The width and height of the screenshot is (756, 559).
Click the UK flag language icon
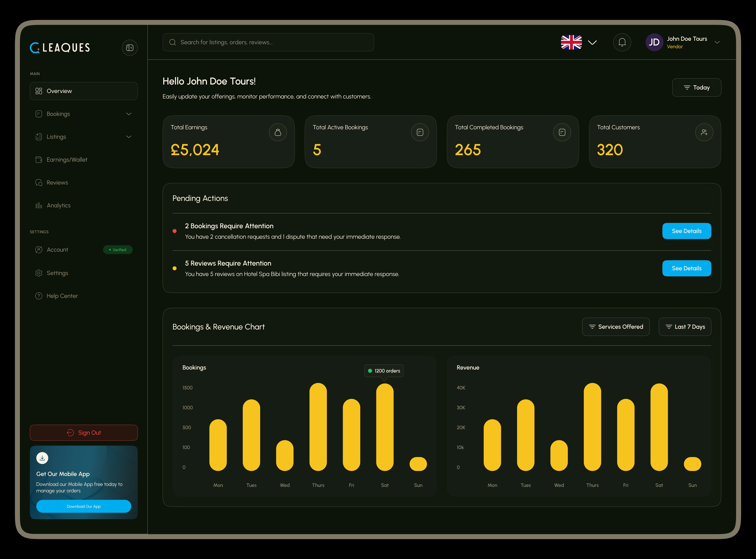coord(571,42)
